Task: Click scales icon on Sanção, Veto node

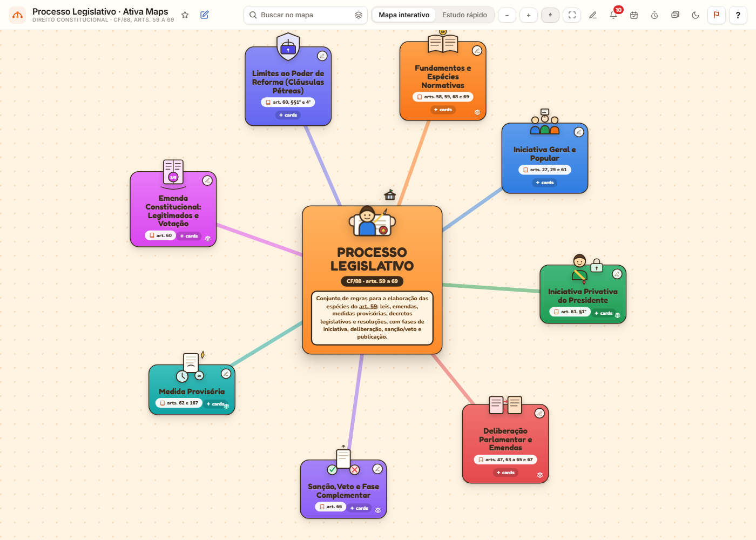Action: 378,510
